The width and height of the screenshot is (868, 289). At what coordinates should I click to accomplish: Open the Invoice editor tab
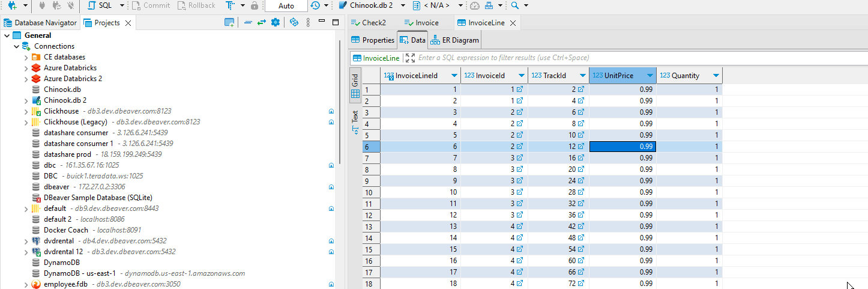[x=421, y=23]
